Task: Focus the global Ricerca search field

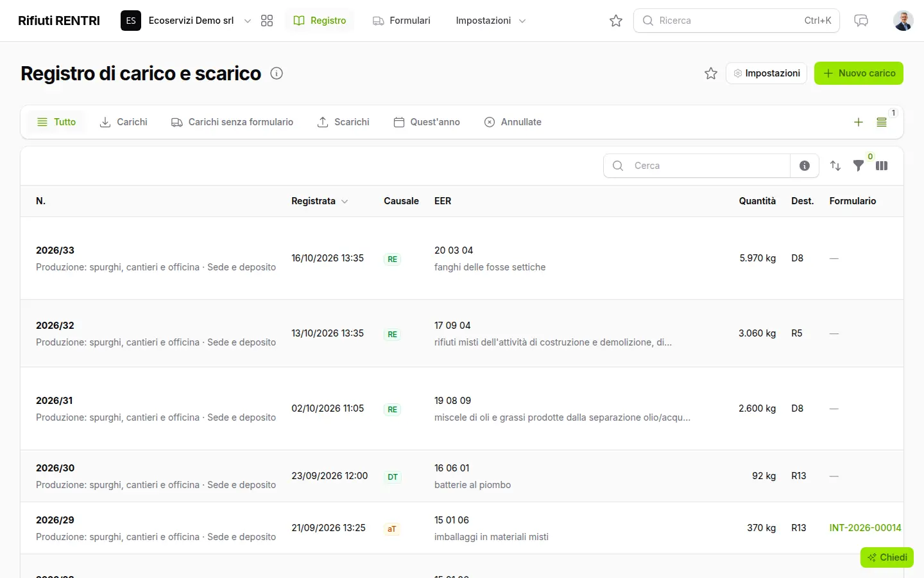Action: [x=737, y=21]
